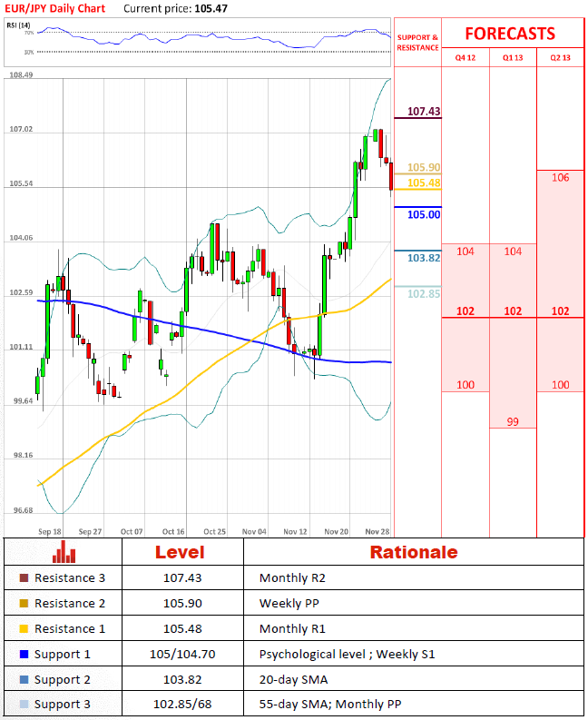
Task: Click the bold 102 in Q1 13 column
Action: pos(513,311)
